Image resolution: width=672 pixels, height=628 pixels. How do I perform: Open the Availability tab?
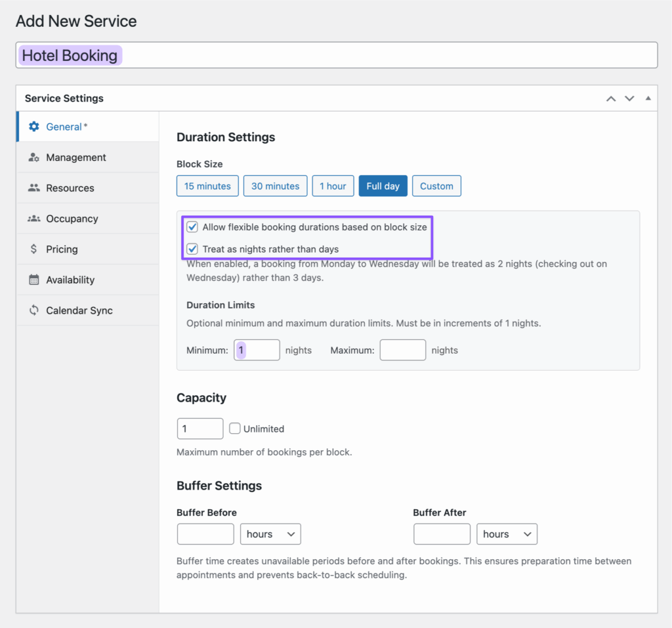73,280
